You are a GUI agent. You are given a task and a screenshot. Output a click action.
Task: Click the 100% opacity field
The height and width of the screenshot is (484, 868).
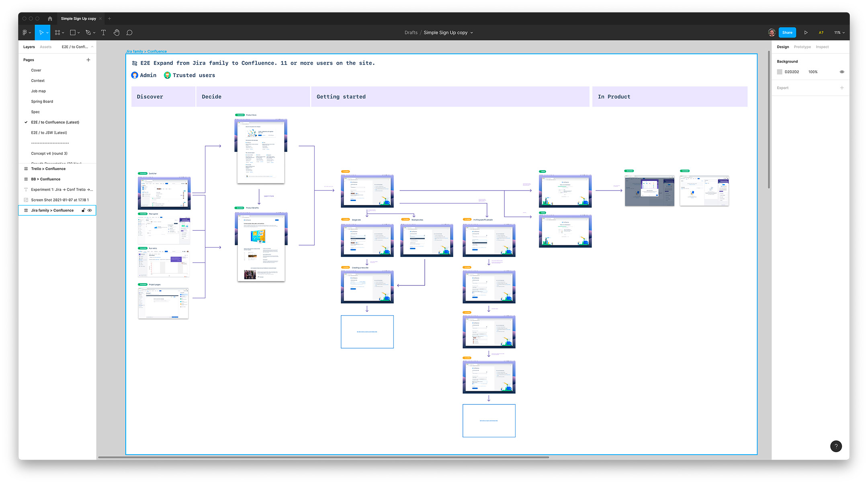813,72
